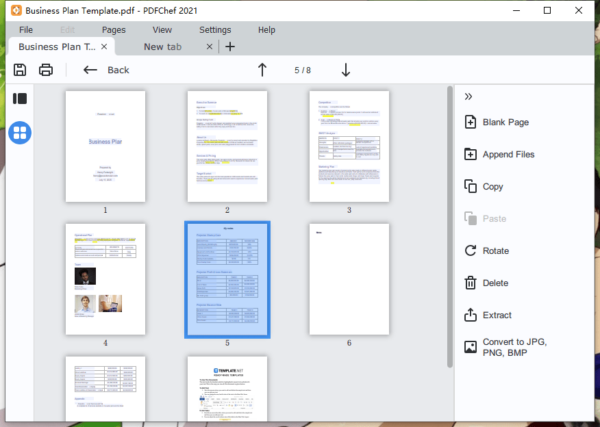Click the page number field 5 / 8
This screenshot has width=600, height=427.
(302, 70)
